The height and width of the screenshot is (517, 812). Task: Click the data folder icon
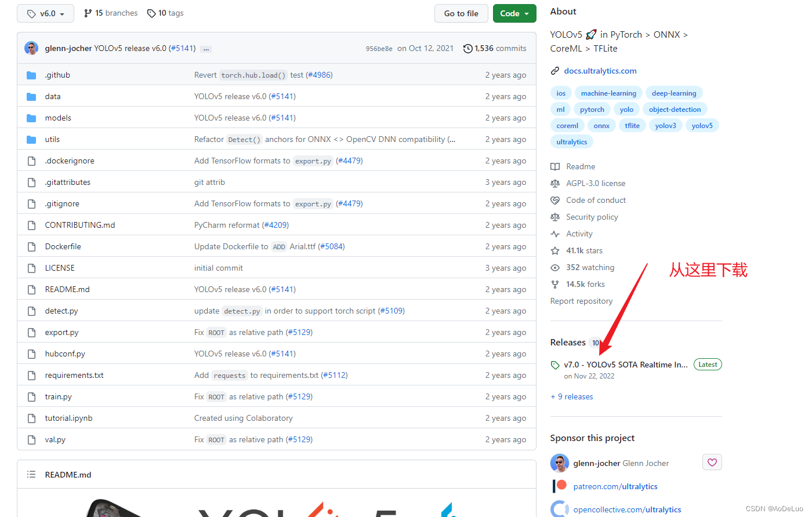click(x=31, y=96)
